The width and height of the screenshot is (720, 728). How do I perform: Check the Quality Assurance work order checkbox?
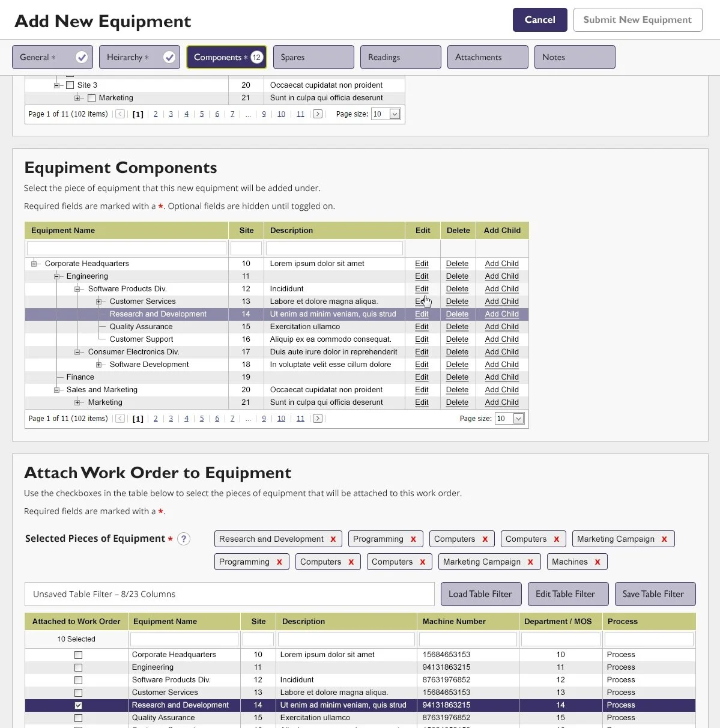[x=78, y=718]
